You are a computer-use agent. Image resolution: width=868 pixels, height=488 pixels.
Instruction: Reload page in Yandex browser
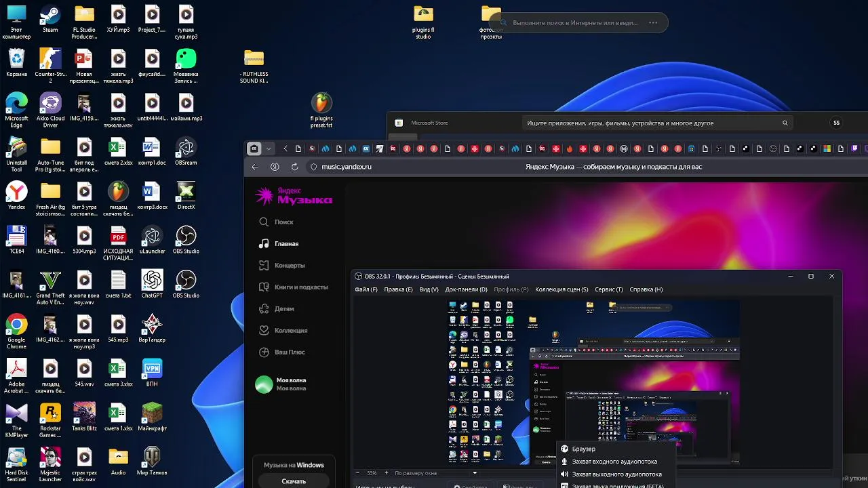pos(295,167)
